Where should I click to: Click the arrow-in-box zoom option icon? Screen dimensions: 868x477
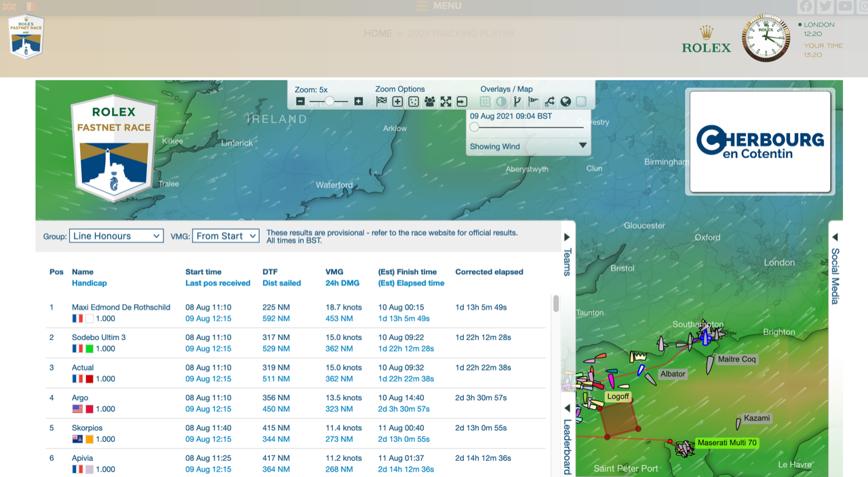[462, 102]
